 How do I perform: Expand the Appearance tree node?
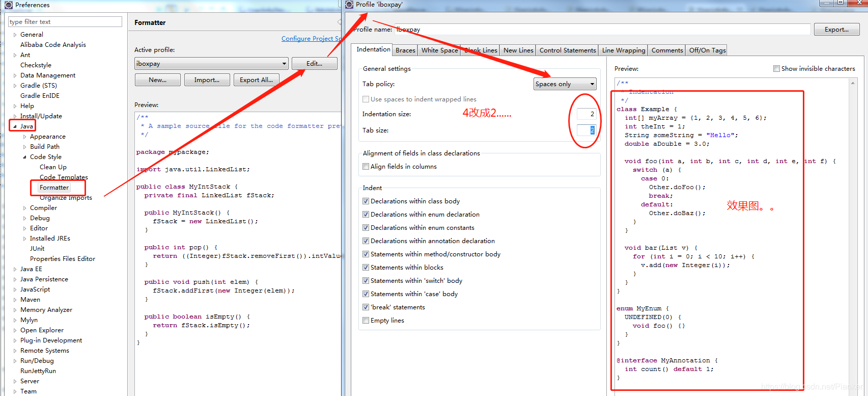pos(24,137)
